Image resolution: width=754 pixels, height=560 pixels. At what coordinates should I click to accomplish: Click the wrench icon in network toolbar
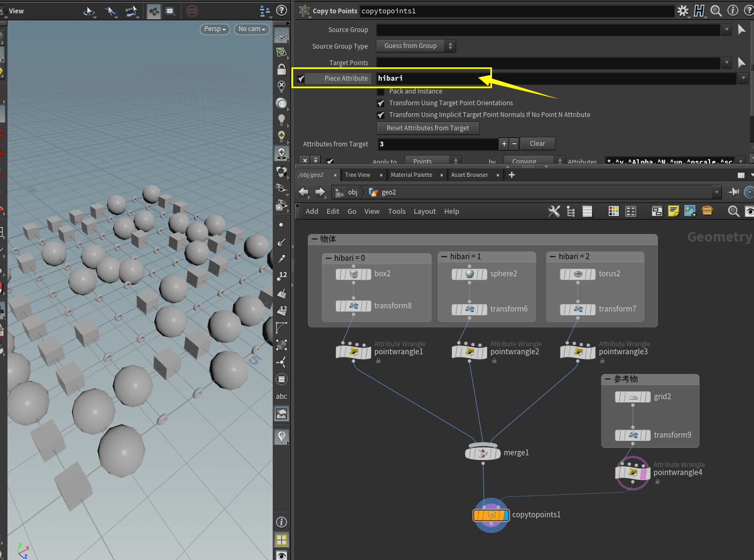(554, 212)
